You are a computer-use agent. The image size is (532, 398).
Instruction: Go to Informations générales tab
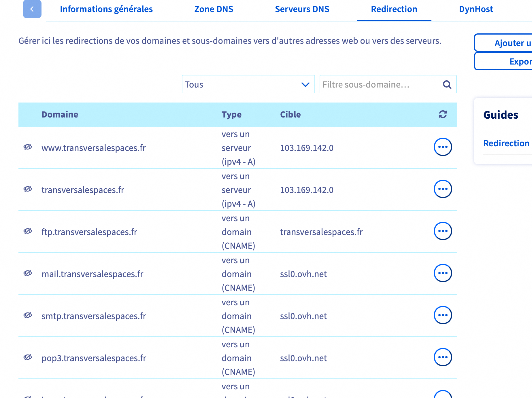tap(106, 9)
